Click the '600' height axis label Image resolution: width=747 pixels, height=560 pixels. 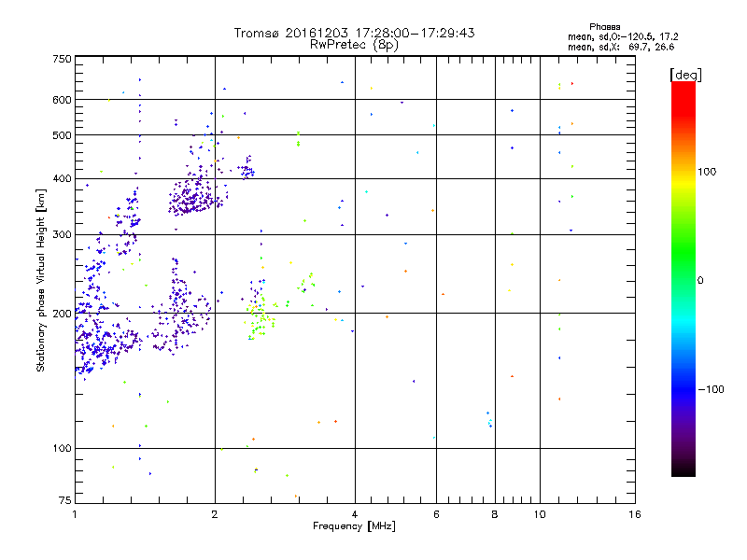(62, 100)
